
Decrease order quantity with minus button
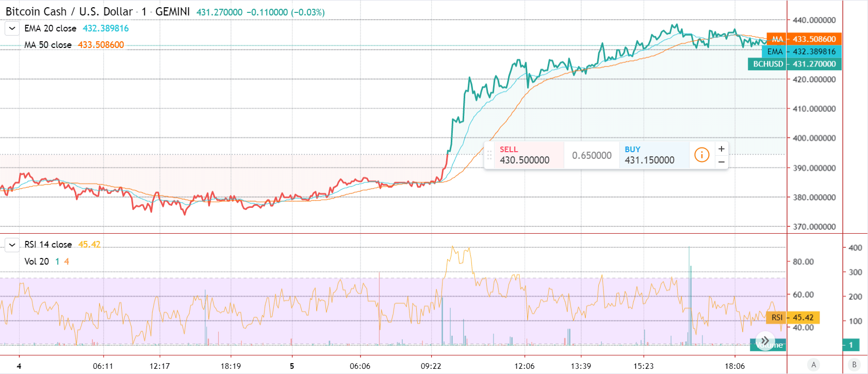point(722,162)
